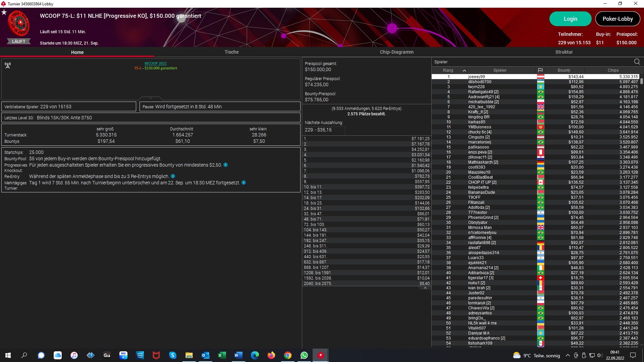Viewport: 644px width, 362px height.
Task: Open the player search magnifier icon
Action: 637,62
